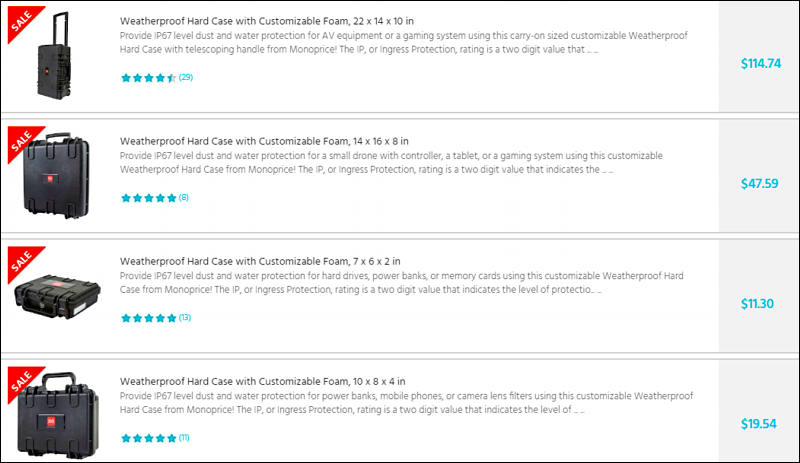The height and width of the screenshot is (463, 800).
Task: Click SALE badge on 10 x 8 x 4 case
Action: 22,381
